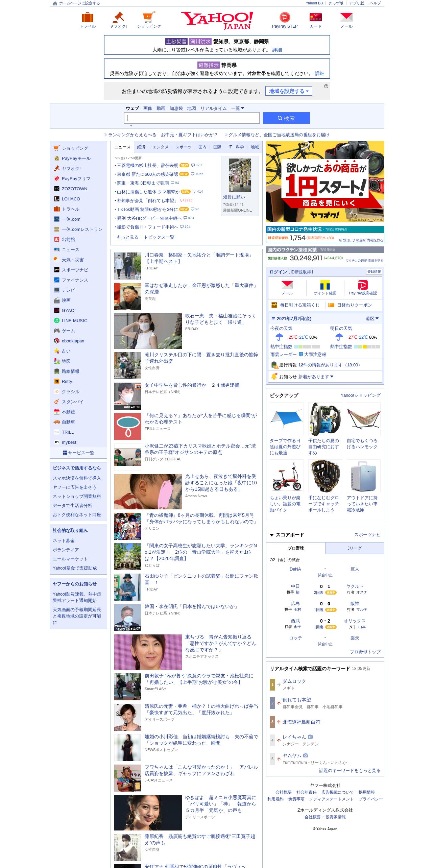Open the トラベル suitcase icon in the header
The image size is (434, 868).
pos(88,17)
